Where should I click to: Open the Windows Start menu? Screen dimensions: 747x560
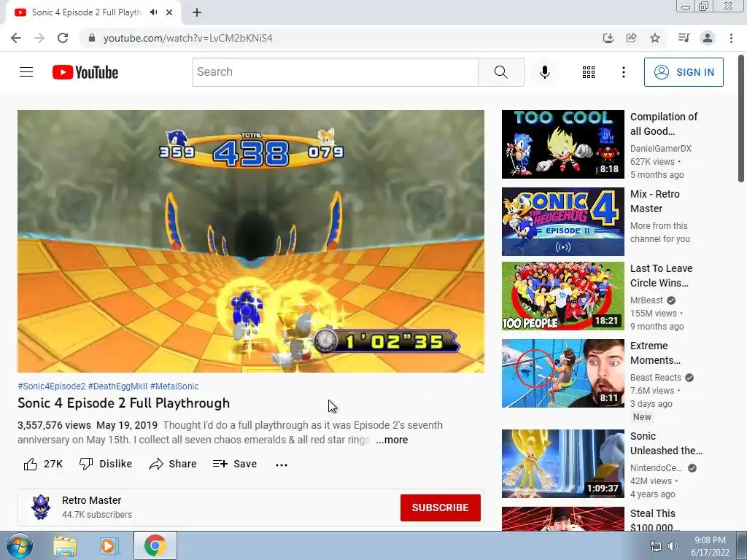coord(18,545)
